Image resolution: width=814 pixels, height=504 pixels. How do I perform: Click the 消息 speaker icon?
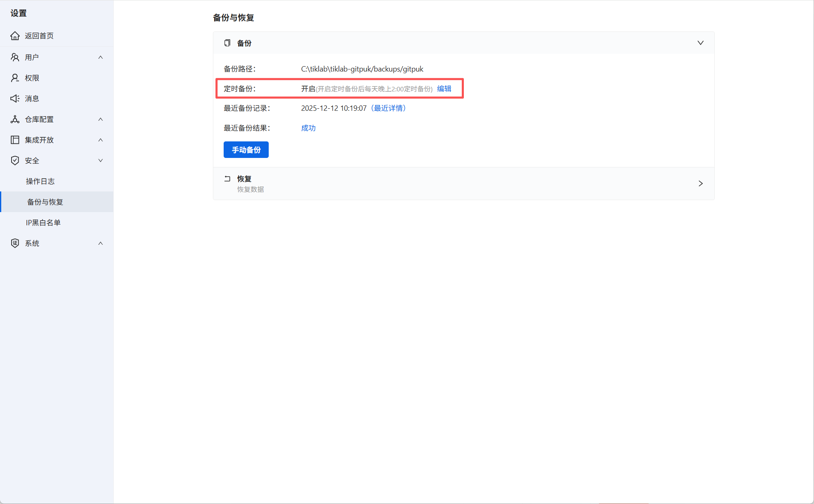[x=15, y=98]
